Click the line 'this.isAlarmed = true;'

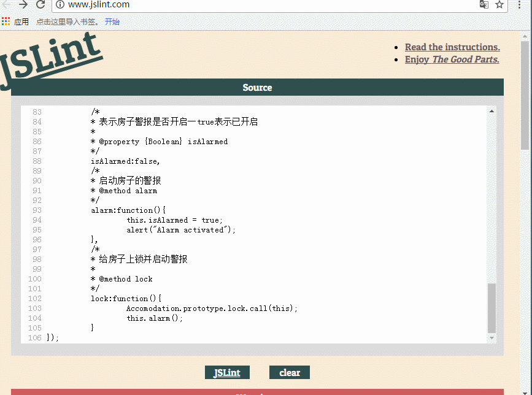[174, 220]
